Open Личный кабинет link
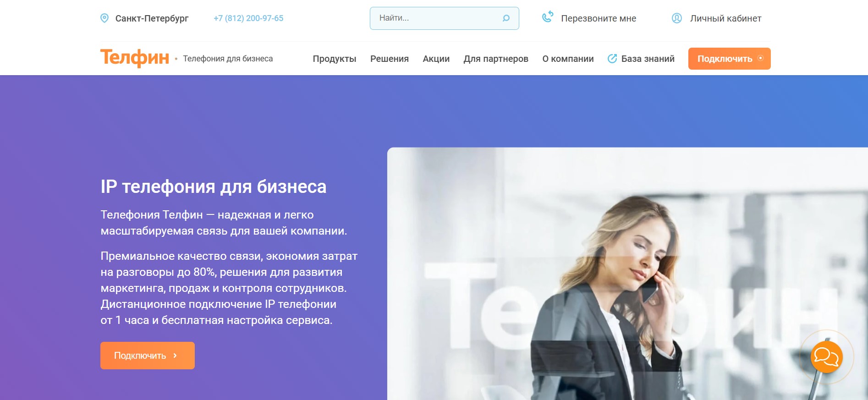Viewport: 868px width, 400px height. tap(725, 18)
